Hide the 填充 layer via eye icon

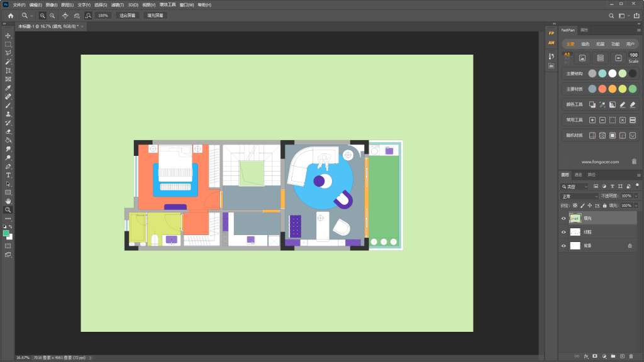click(x=563, y=218)
